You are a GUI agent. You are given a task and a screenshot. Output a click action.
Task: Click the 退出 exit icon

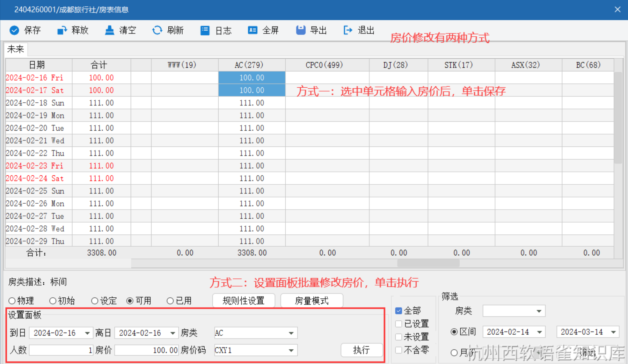coord(348,30)
